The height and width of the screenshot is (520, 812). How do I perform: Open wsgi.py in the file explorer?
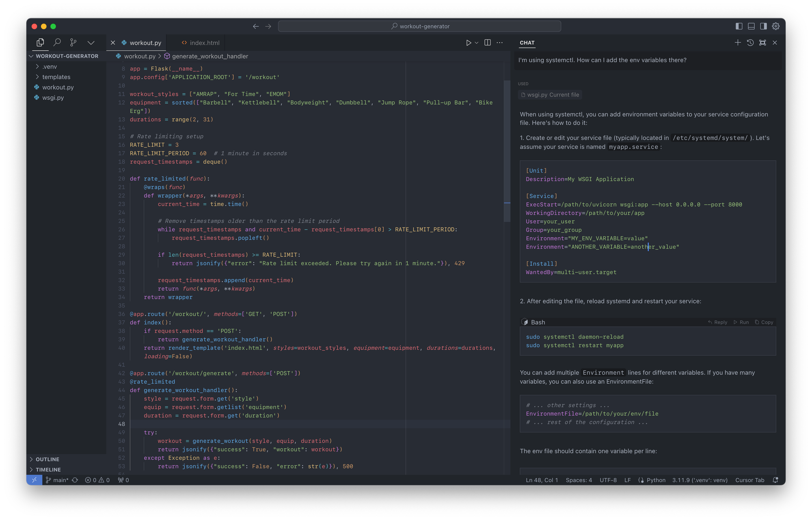(53, 98)
